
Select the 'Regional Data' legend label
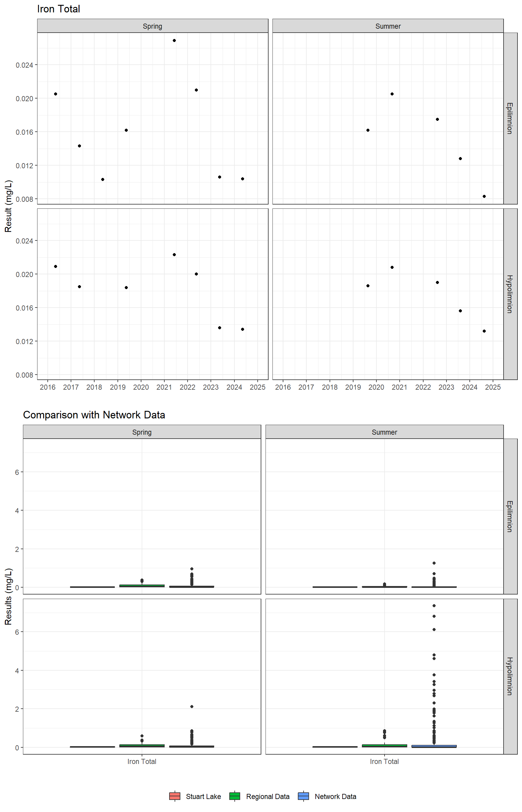tap(268, 796)
